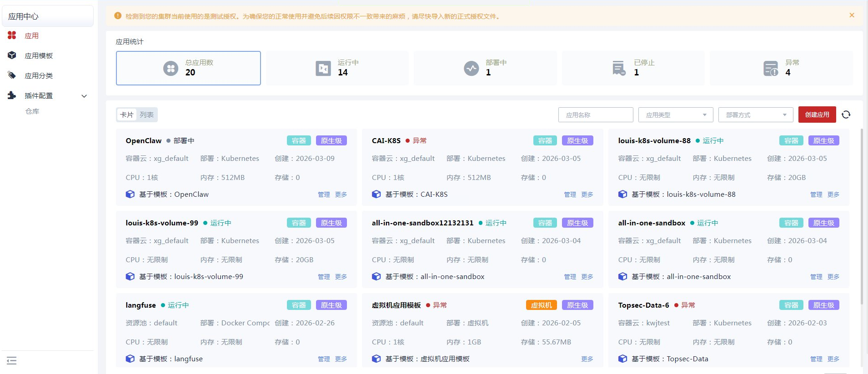The height and width of the screenshot is (374, 868).
Task: Collapse the plugin configuration (插件配置) menu
Action: [x=84, y=96]
